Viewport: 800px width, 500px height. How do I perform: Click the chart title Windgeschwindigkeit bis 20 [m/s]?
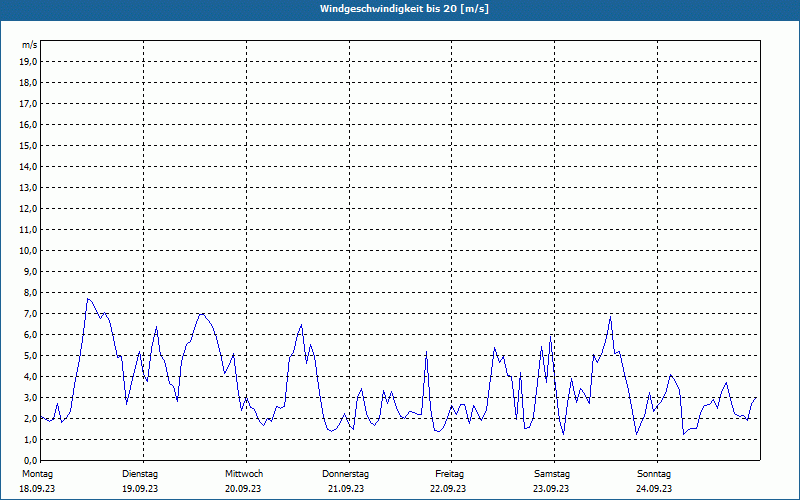(x=404, y=9)
